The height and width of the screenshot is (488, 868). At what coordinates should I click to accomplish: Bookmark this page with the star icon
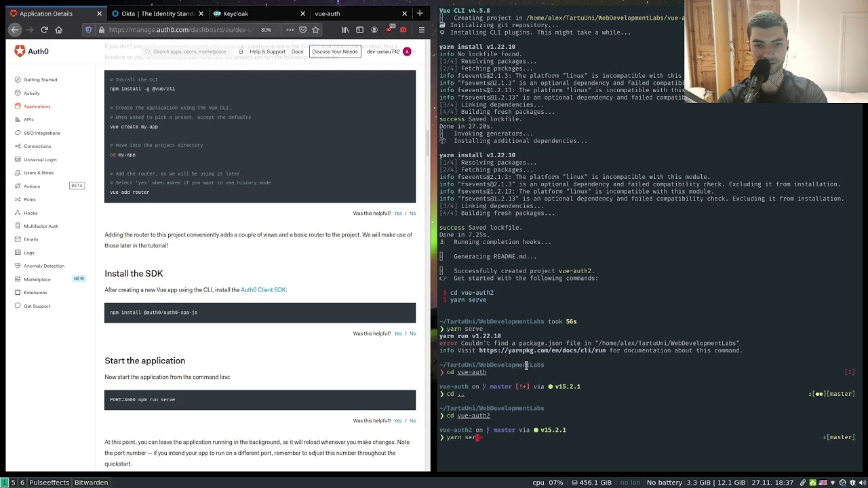coord(315,30)
